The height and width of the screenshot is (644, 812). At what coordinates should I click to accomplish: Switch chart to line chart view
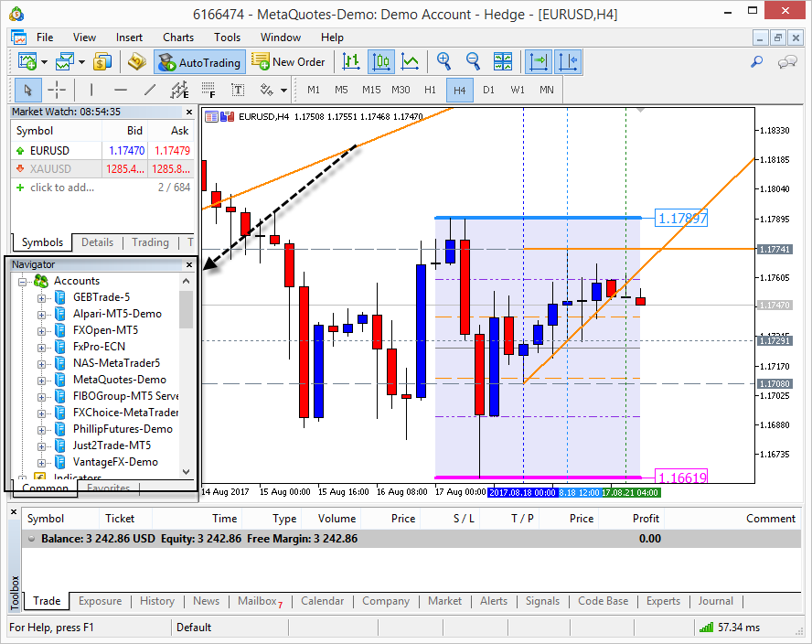(411, 61)
